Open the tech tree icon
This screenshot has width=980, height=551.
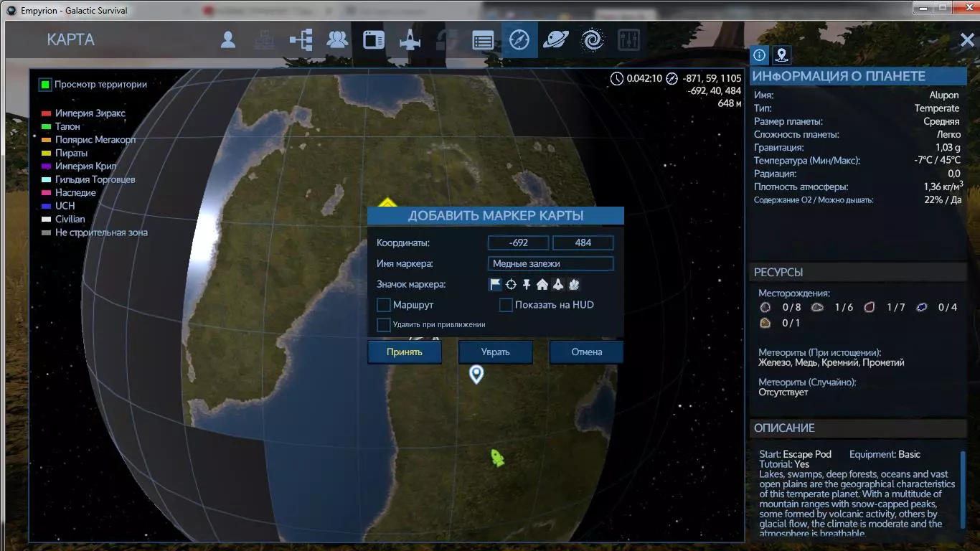pos(301,40)
